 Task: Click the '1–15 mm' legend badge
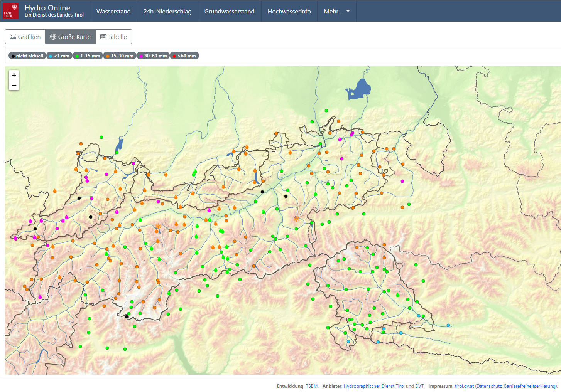pyautogui.click(x=88, y=56)
